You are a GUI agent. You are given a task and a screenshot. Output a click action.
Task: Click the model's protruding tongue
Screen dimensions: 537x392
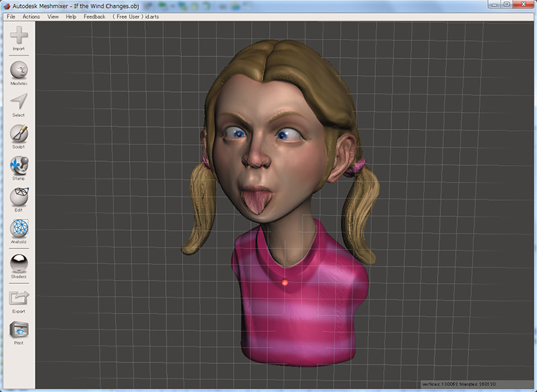click(x=257, y=201)
